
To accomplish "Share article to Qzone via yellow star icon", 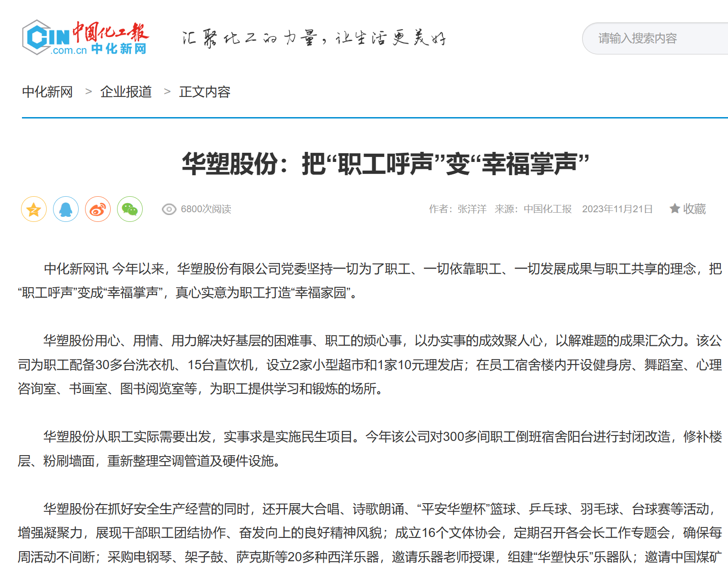I will point(34,209).
